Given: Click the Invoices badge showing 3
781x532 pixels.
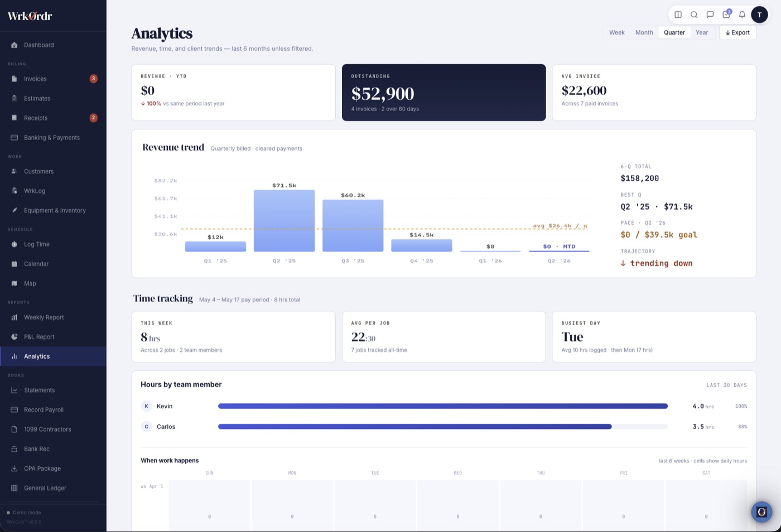Looking at the screenshot, I should click(93, 79).
